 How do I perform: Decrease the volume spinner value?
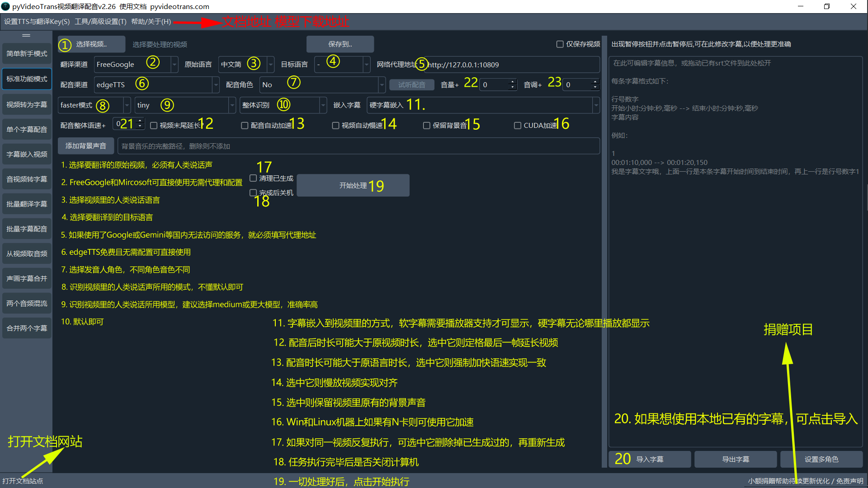[x=513, y=87]
